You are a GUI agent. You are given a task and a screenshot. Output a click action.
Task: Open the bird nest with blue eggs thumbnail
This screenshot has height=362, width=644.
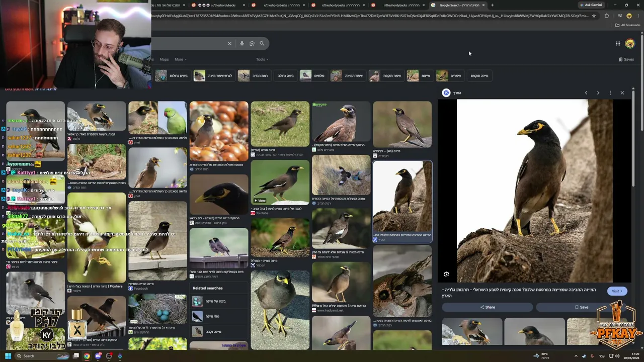pyautogui.click(x=157, y=309)
